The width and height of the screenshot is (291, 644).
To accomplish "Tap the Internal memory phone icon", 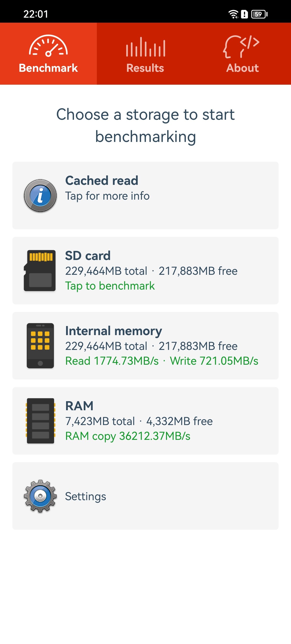I will click(40, 346).
